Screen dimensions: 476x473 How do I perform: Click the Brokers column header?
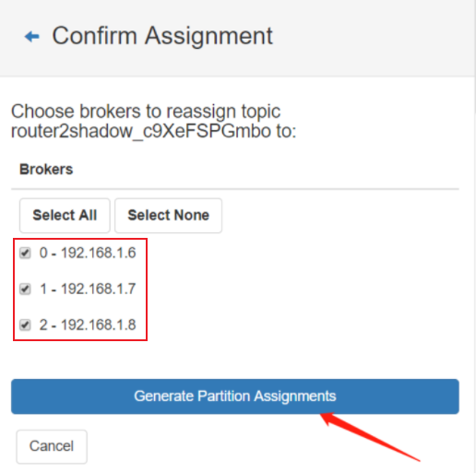(46, 170)
